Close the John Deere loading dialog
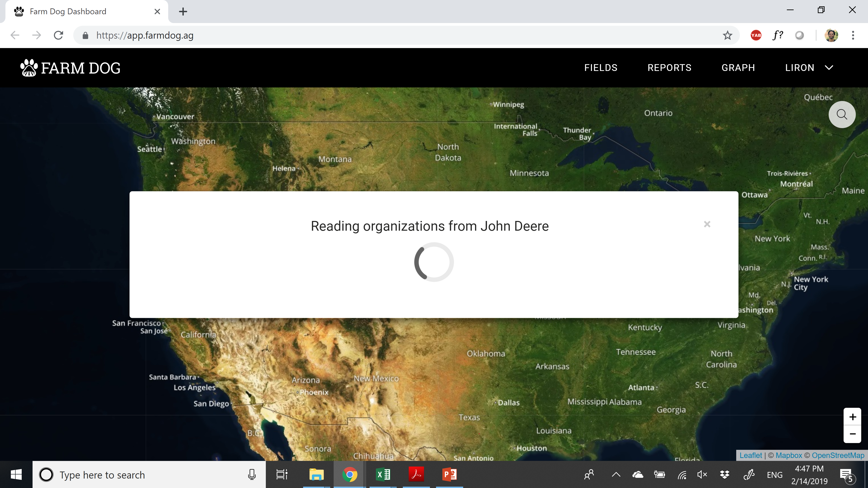Image resolution: width=868 pixels, height=488 pixels. coord(707,224)
